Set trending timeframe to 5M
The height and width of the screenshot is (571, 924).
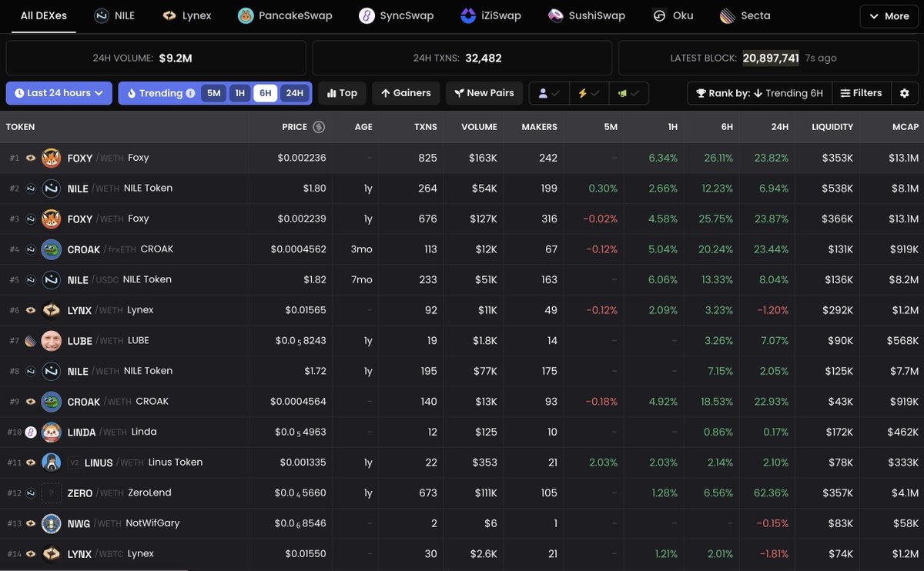(213, 93)
